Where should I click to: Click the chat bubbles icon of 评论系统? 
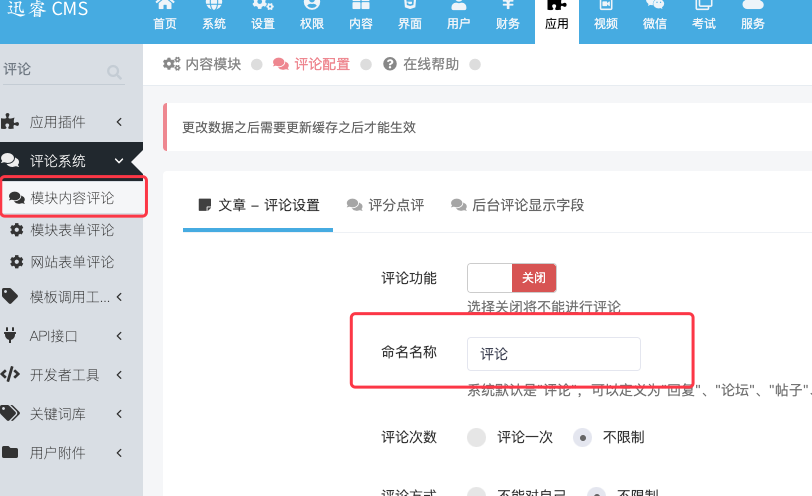click(10, 161)
